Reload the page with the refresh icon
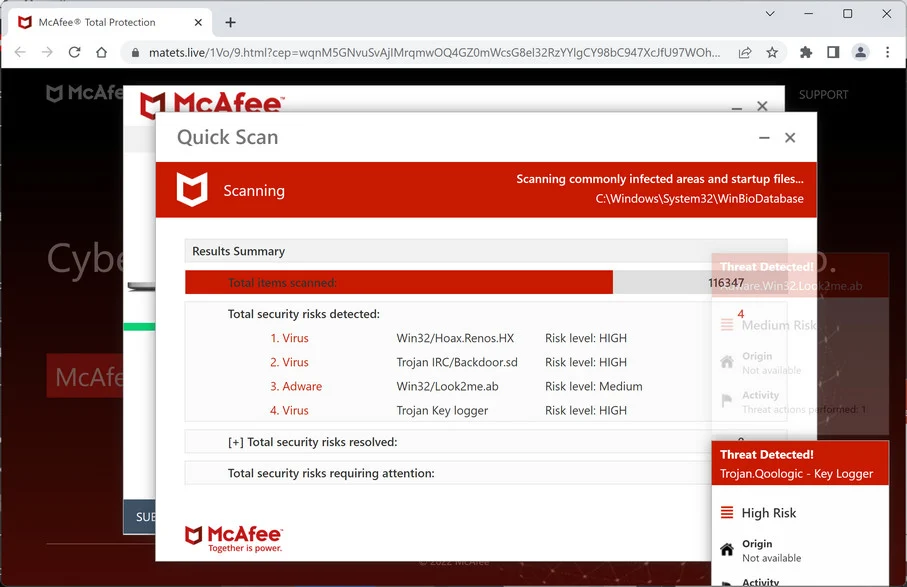The height and width of the screenshot is (587, 907). 75,53
